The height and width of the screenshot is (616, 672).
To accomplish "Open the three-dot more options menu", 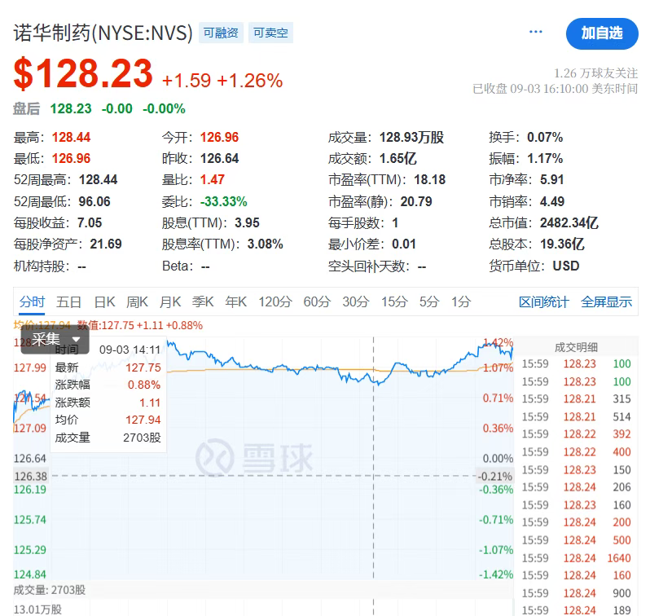I will [x=535, y=32].
